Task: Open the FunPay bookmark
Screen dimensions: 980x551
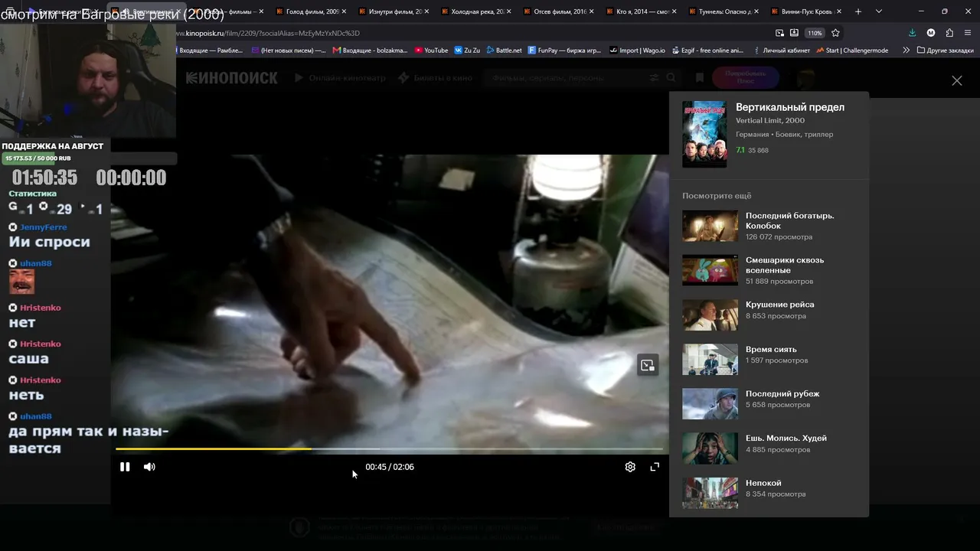Action: tap(564, 51)
